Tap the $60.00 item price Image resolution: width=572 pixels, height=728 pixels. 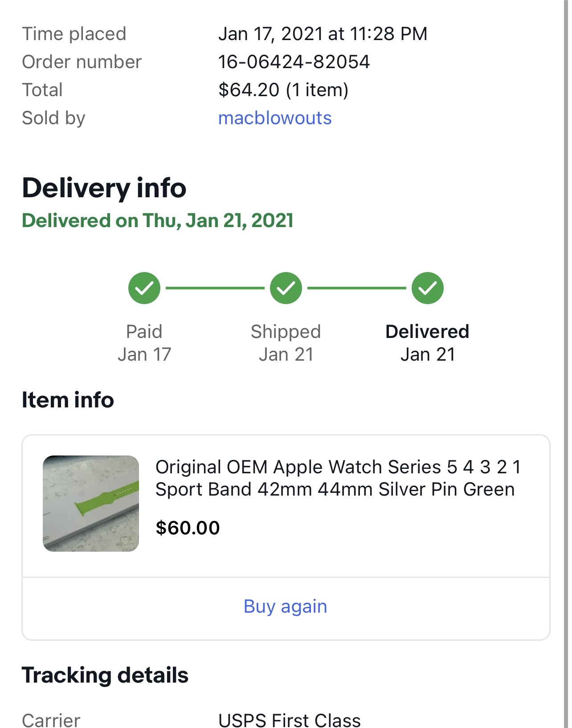tap(188, 528)
